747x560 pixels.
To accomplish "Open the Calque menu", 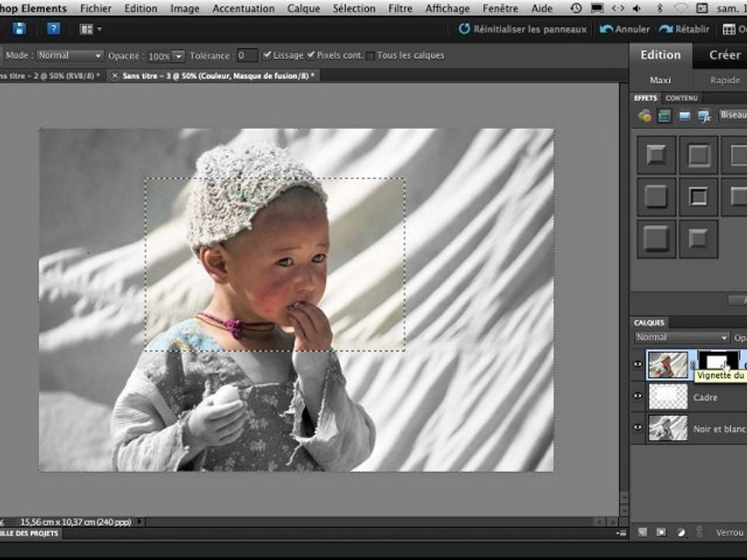I will pos(303,8).
